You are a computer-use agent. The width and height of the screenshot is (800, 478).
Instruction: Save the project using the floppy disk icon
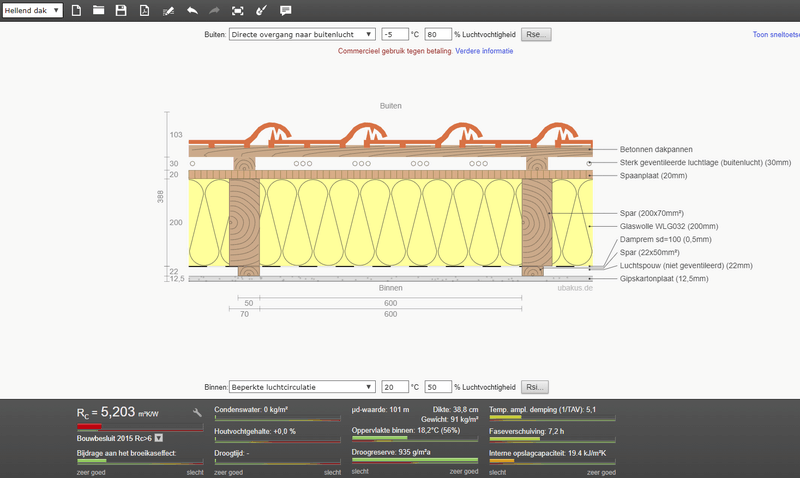click(121, 10)
